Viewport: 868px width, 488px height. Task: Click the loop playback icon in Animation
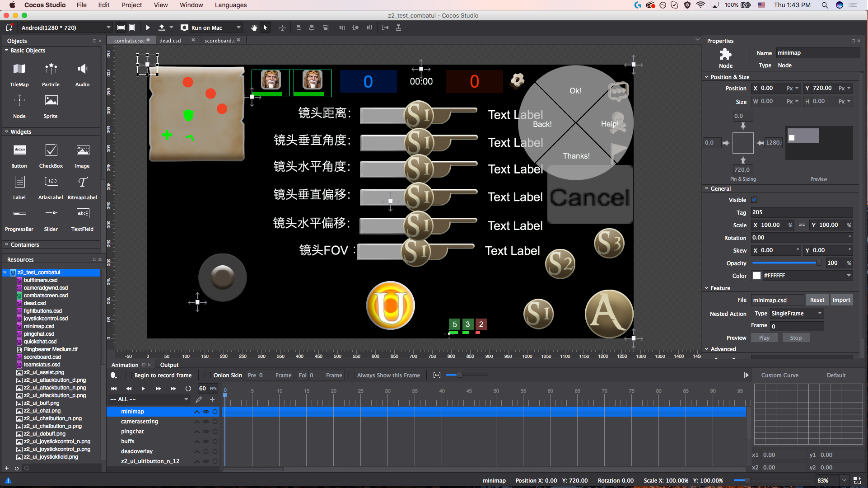(188, 389)
